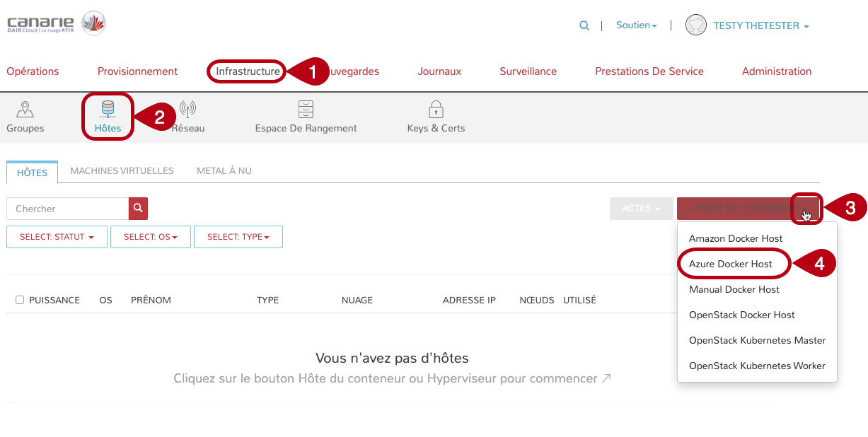This screenshot has height=437, width=868.
Task: Open the Keys & Certs lock icon
Action: click(x=436, y=110)
